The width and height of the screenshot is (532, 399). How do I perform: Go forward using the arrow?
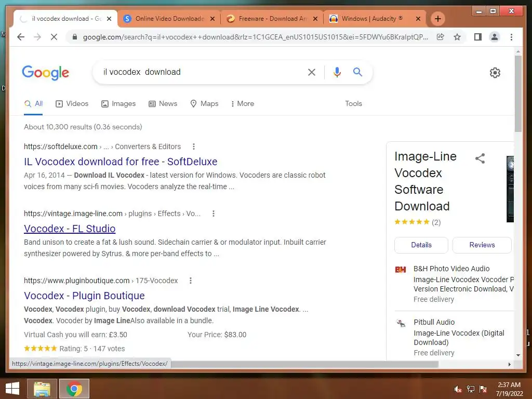pyautogui.click(x=37, y=37)
